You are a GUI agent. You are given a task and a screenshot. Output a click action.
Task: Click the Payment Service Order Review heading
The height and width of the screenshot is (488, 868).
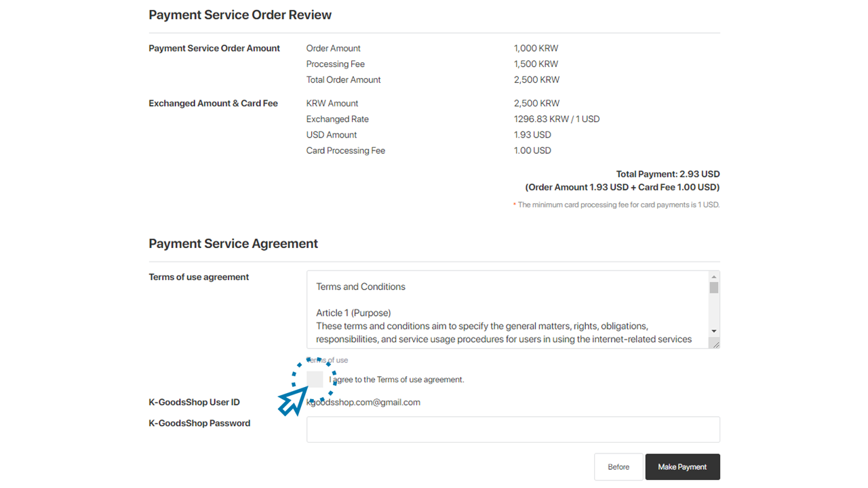click(240, 15)
